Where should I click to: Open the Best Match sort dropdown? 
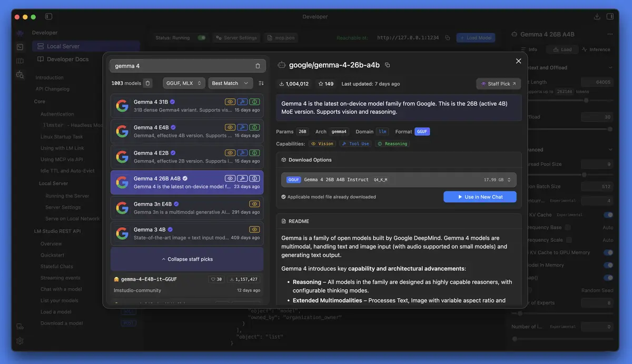(231, 83)
